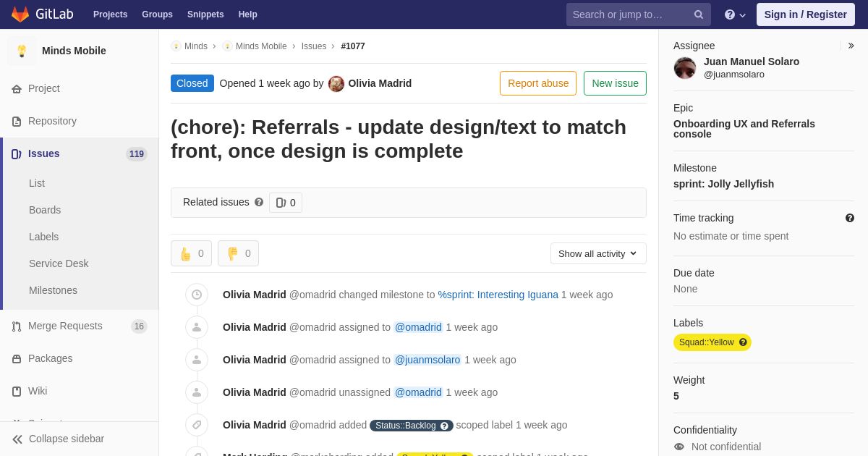Click the Report abuse button

click(x=538, y=83)
